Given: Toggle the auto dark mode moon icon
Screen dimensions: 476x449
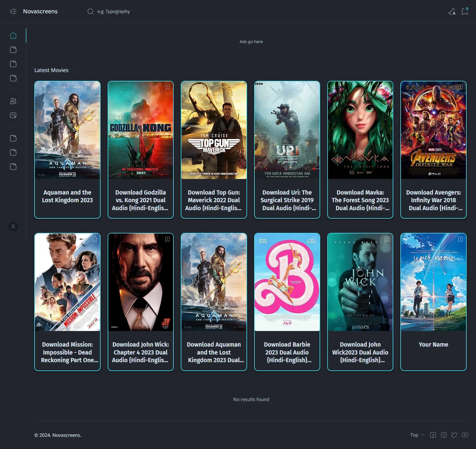Looking at the screenshot, I should (x=452, y=12).
